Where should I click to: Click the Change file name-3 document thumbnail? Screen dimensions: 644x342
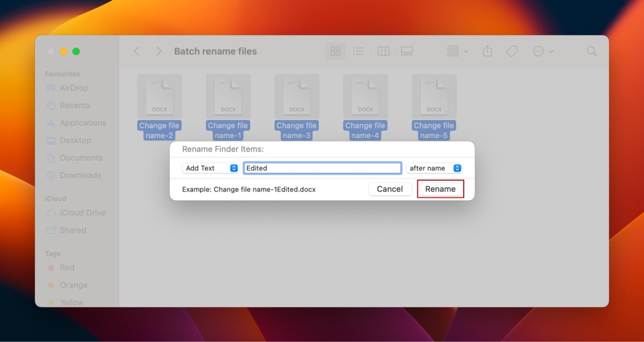pos(296,95)
